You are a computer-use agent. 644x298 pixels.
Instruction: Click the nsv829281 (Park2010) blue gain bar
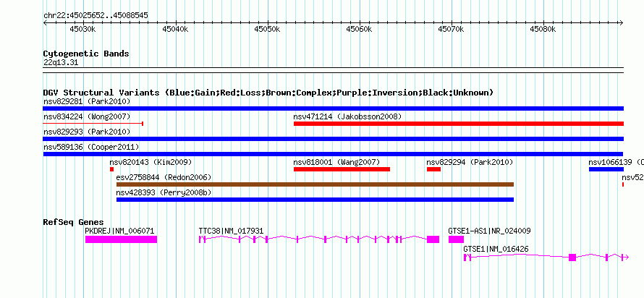pos(333,108)
